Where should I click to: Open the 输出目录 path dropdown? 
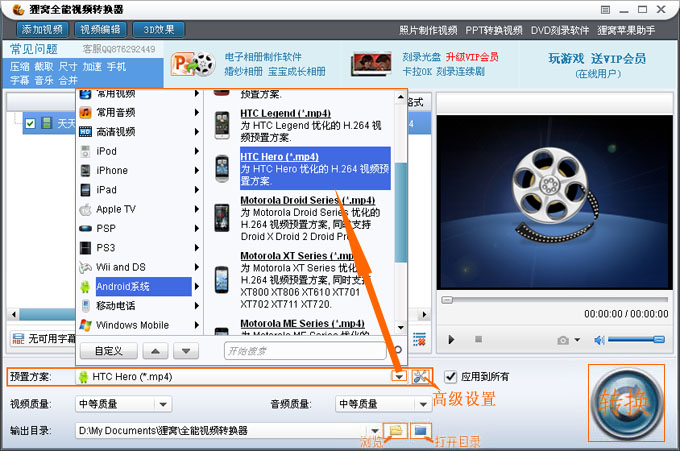click(375, 431)
